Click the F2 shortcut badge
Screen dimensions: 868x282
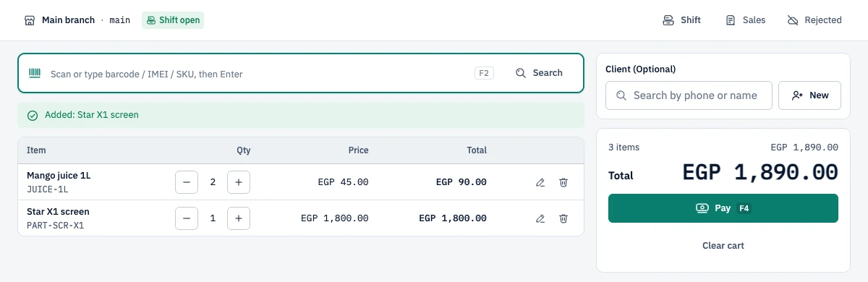[x=484, y=73]
